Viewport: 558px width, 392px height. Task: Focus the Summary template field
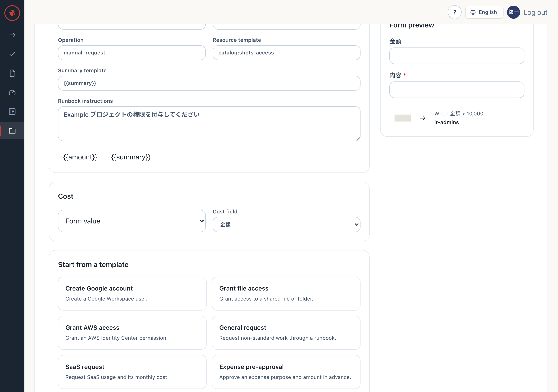coord(209,83)
